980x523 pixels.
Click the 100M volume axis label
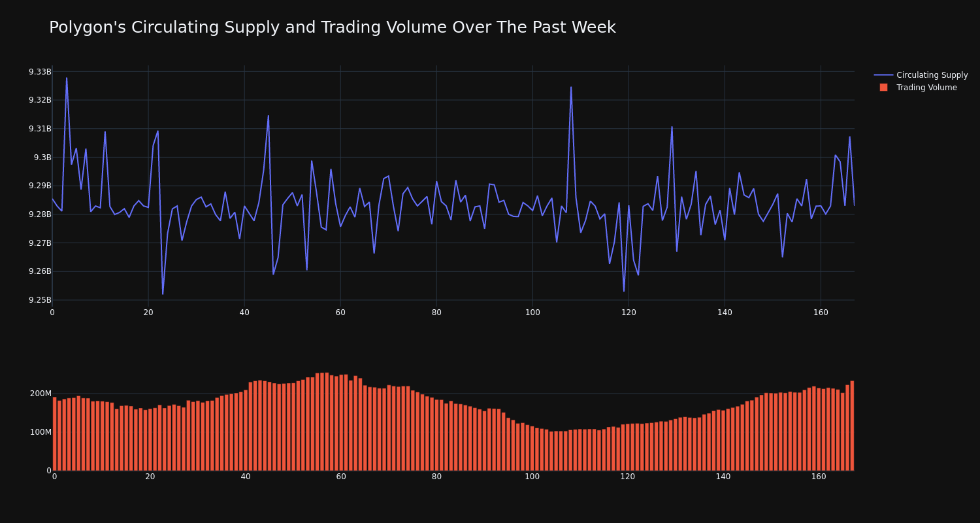[x=41, y=432]
